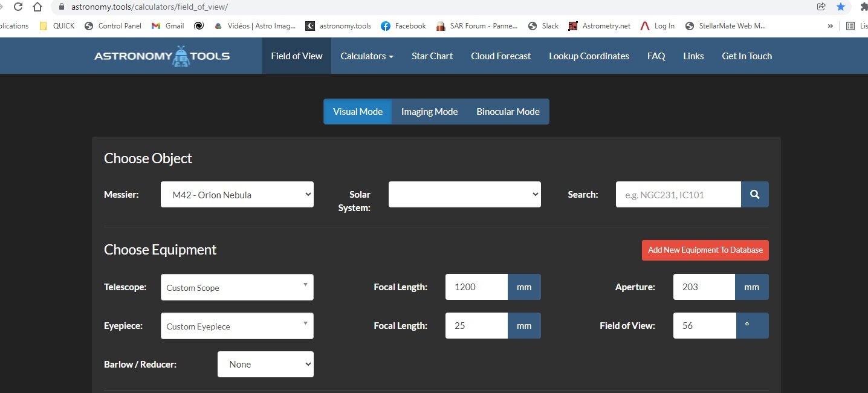Edit the Field of View 56 field
Viewport: 868px width, 393px height.
[x=704, y=325]
